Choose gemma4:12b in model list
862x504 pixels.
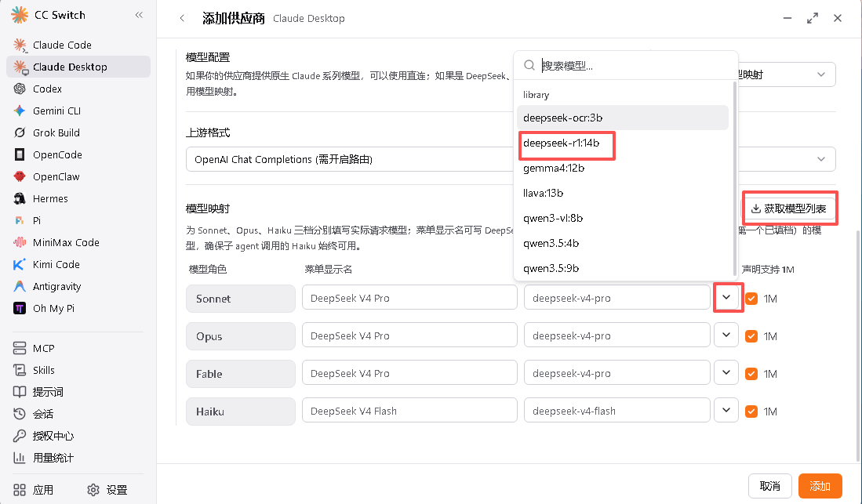click(622, 169)
